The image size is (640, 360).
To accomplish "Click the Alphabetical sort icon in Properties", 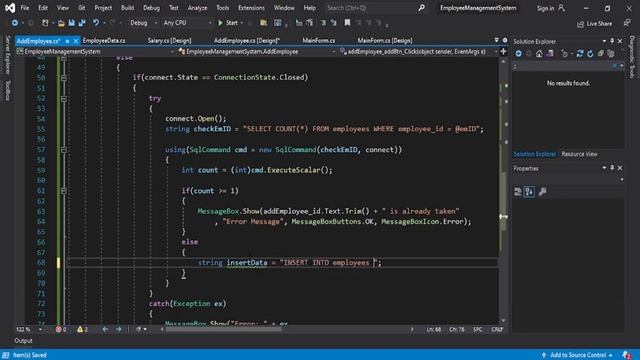I will [529, 191].
